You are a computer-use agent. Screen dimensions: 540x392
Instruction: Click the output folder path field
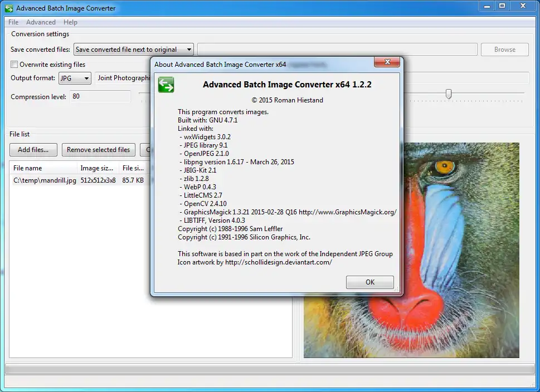click(x=337, y=50)
